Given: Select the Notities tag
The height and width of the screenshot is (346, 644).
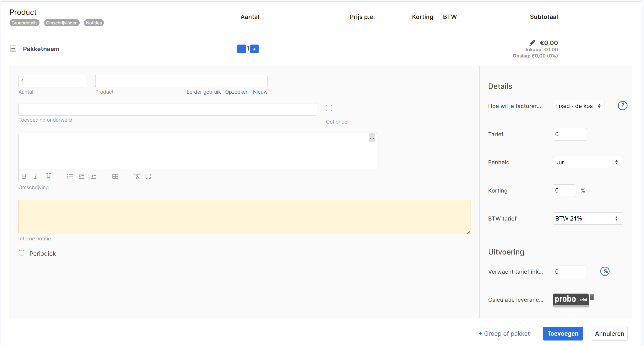Looking at the screenshot, I should 94,23.
